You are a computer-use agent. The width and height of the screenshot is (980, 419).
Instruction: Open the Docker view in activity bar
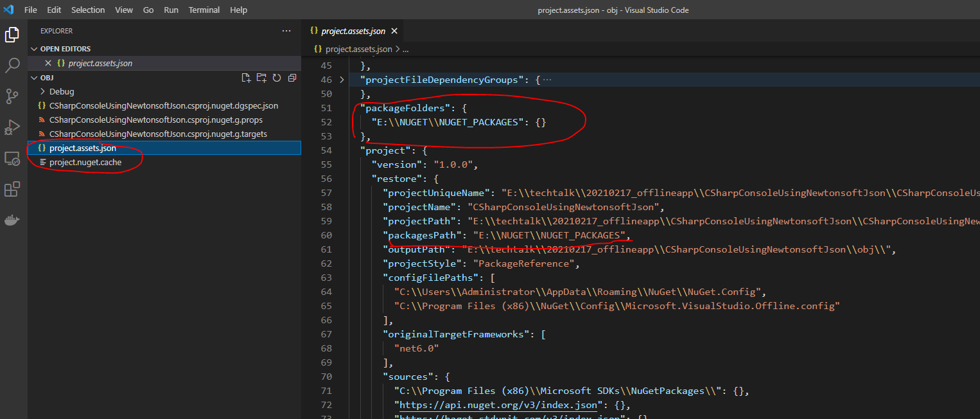(12, 220)
